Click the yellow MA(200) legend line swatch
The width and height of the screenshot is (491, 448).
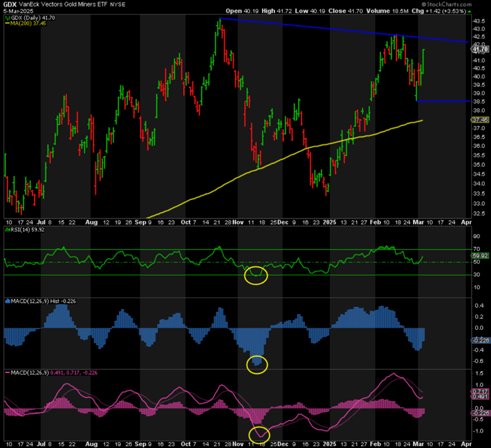pos(7,23)
